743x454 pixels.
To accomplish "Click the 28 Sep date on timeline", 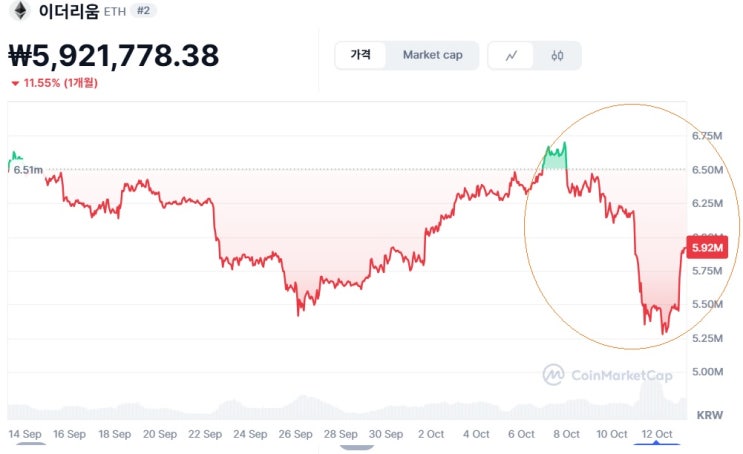I will [340, 434].
